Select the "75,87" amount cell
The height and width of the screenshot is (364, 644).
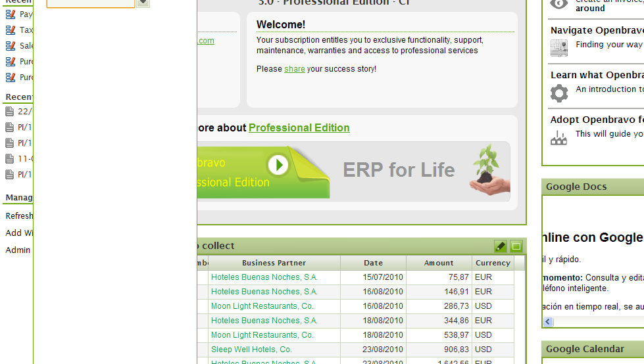click(439, 277)
